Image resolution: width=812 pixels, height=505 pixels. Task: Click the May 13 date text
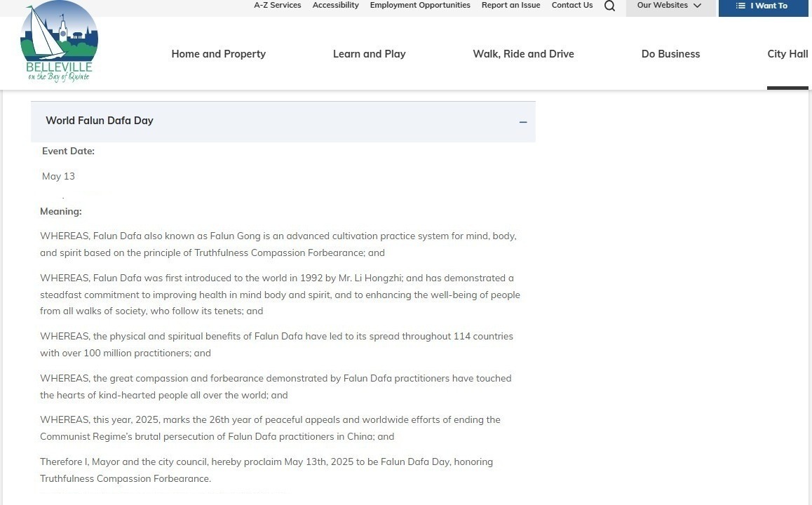point(58,177)
